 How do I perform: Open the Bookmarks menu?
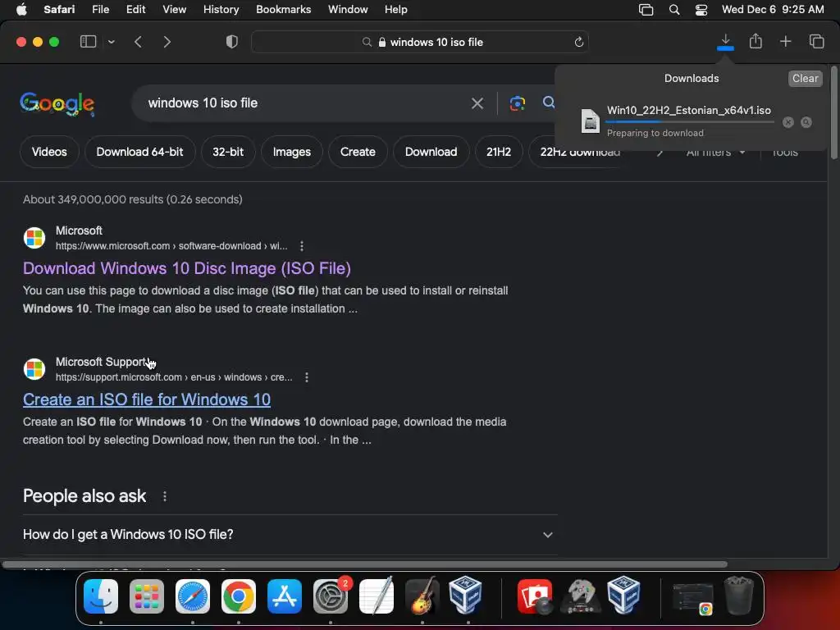tap(283, 10)
